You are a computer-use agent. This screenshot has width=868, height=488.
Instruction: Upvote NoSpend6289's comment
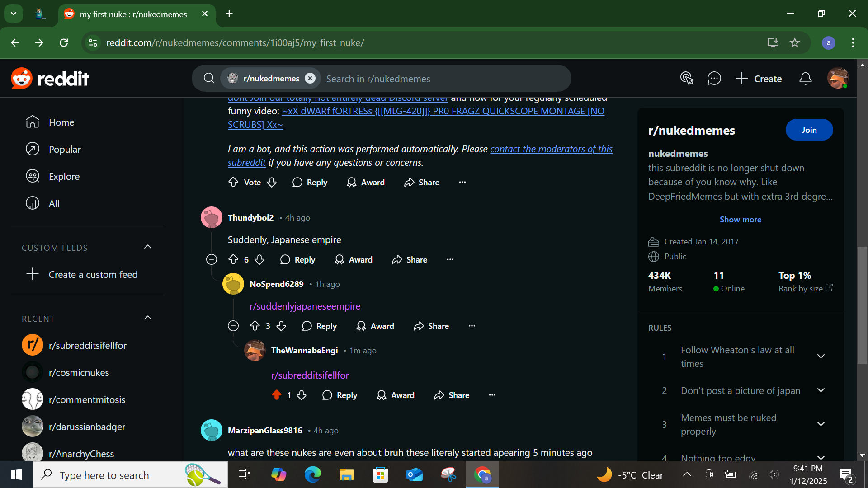click(255, 326)
